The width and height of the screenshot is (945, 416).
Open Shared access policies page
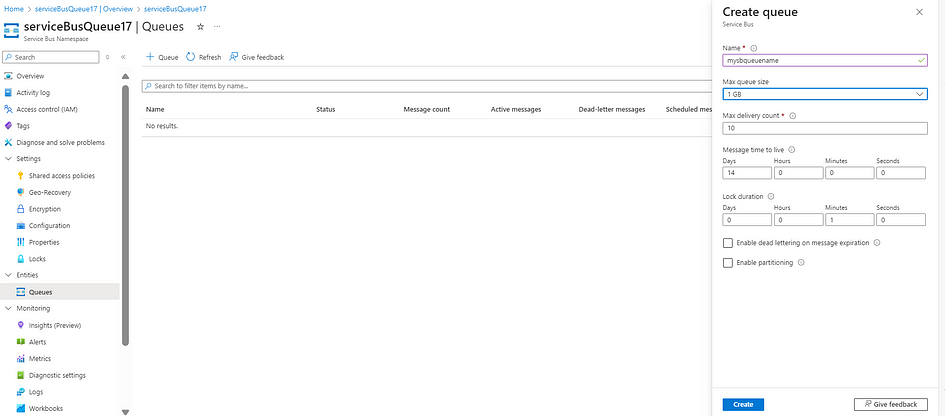pyautogui.click(x=61, y=175)
